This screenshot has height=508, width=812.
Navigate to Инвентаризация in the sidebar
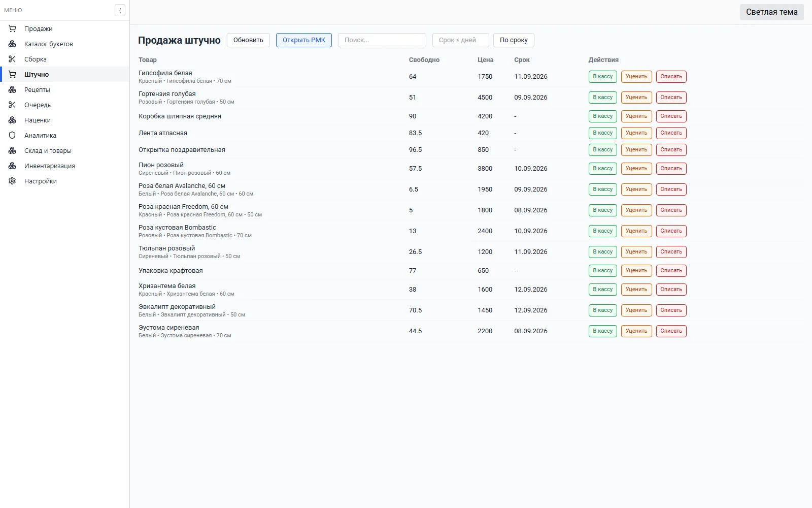65,166
